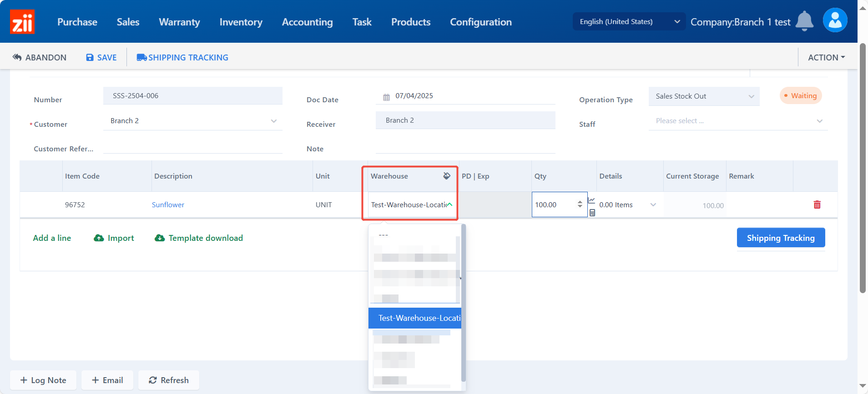This screenshot has width=868, height=394.
Task: Click the Zii logo
Action: point(22,22)
